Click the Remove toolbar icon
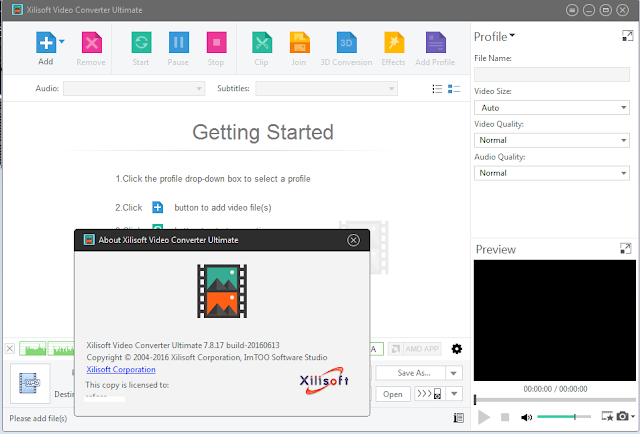The width and height of the screenshot is (640, 434). pyautogui.click(x=91, y=42)
